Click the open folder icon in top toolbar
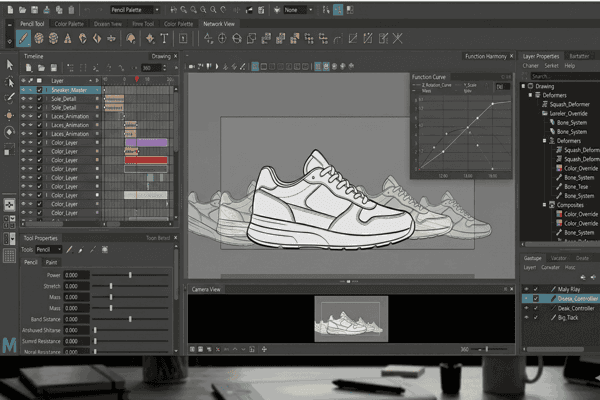 (23, 10)
